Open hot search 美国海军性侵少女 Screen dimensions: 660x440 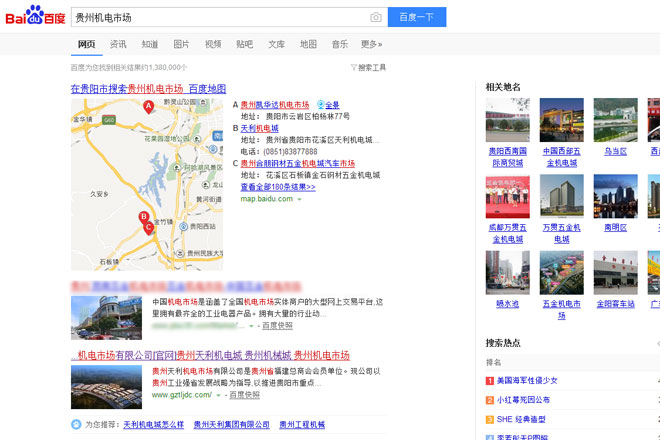tap(527, 381)
